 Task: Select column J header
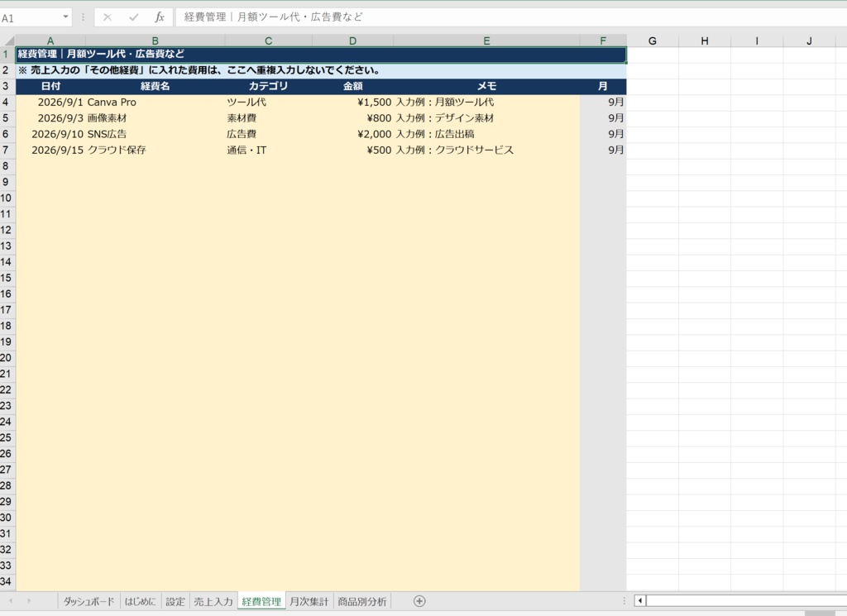pyautogui.click(x=809, y=41)
